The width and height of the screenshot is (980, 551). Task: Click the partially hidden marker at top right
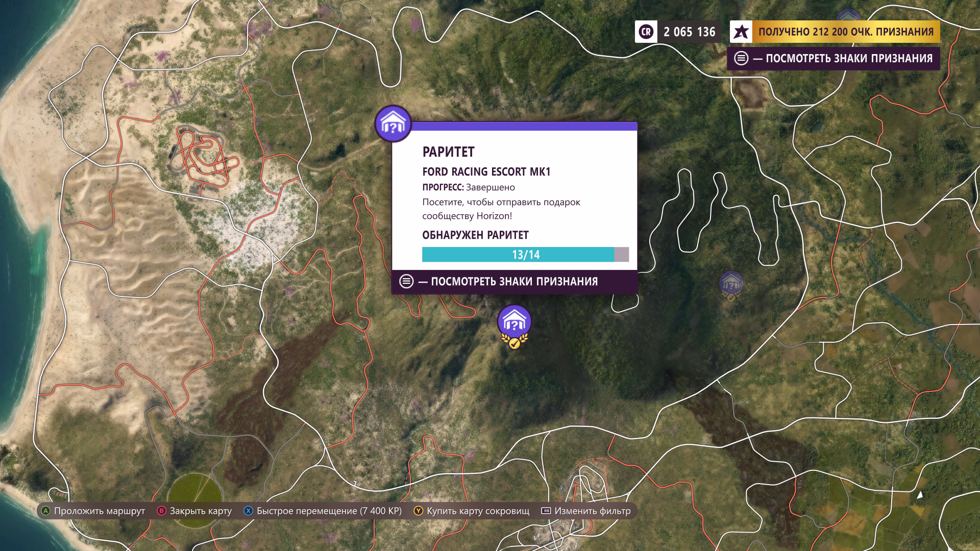pos(848,15)
